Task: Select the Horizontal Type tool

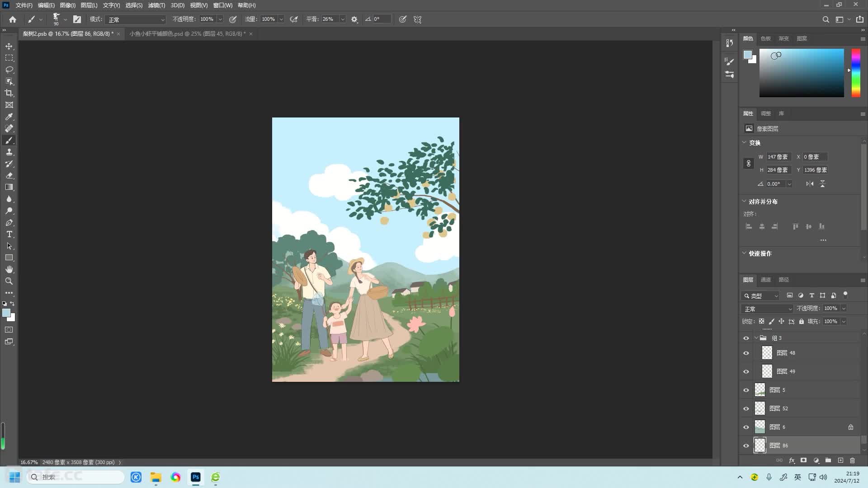Action: click(x=9, y=235)
